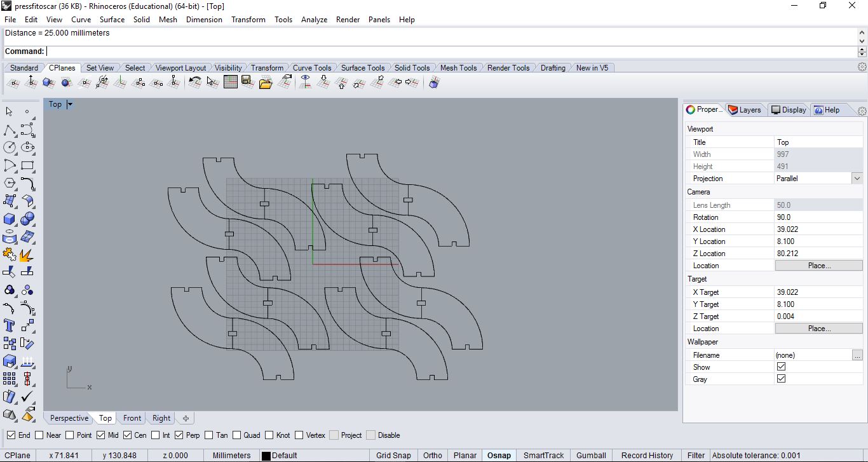868x462 pixels.
Task: Toggle Grid Snap in status bar
Action: 393,455
